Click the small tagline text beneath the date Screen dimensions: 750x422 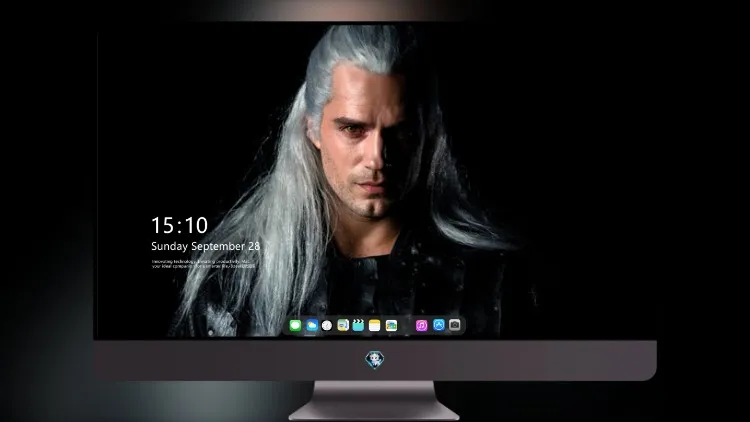coord(203,264)
